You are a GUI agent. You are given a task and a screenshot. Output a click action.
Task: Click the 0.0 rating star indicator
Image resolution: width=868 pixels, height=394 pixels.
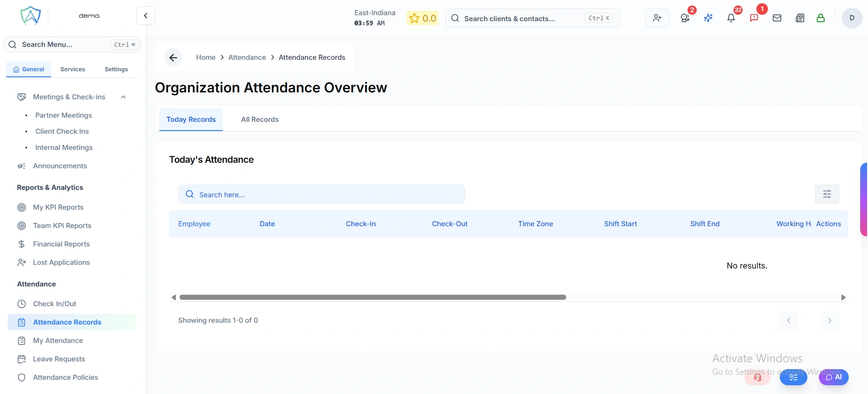coord(422,18)
